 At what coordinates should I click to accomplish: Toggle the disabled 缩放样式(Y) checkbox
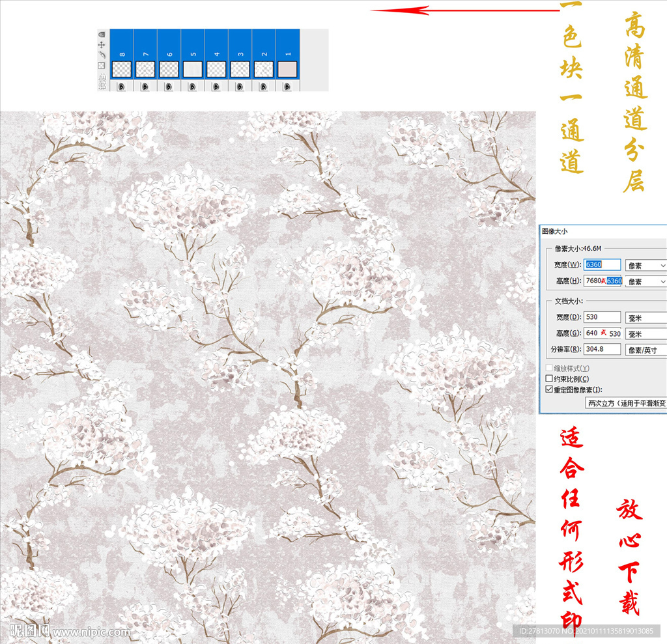(x=549, y=368)
